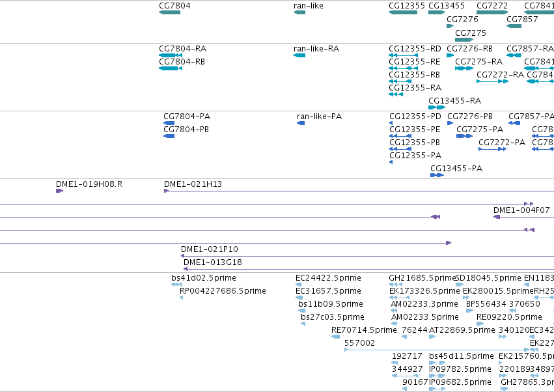Image resolution: width=554 pixels, height=392 pixels.
Task: Select transcript CG12355-RD
Action: tap(403, 55)
